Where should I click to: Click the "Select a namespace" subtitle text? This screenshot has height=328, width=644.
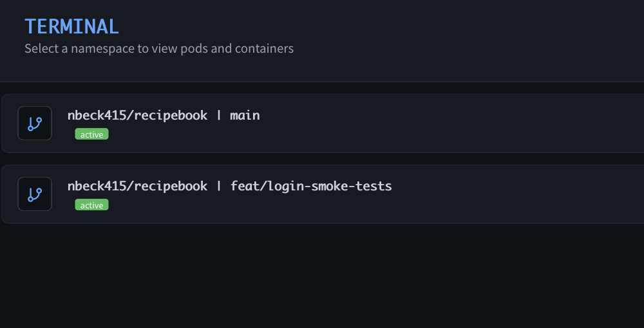[x=158, y=48]
